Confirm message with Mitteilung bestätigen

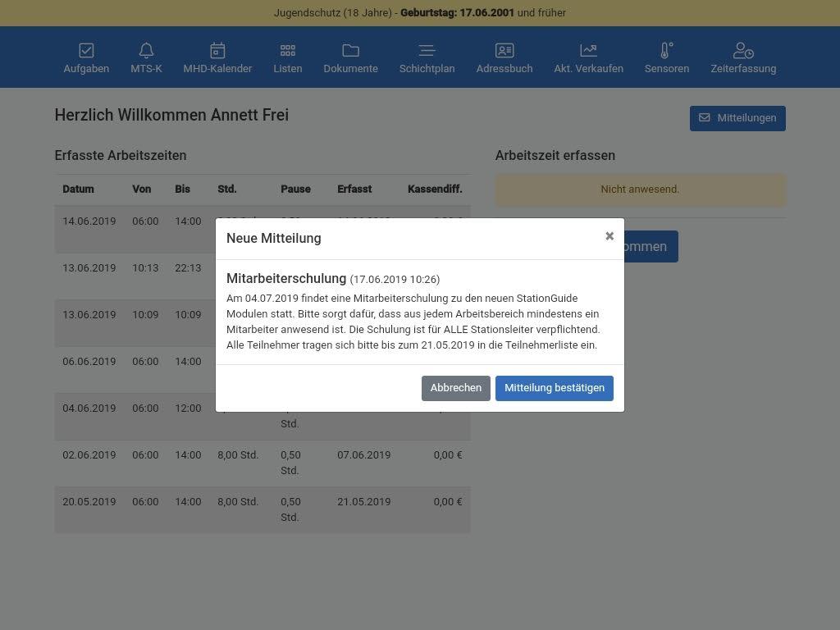pyautogui.click(x=555, y=388)
